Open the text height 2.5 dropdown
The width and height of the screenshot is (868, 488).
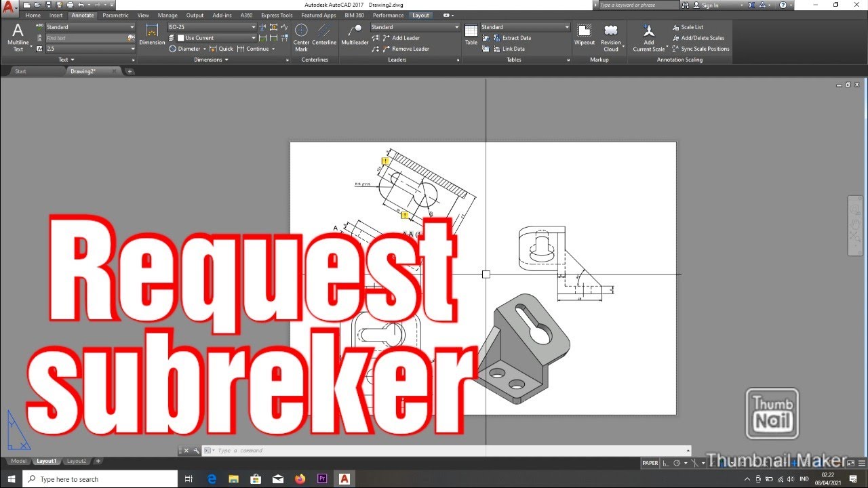click(90, 49)
